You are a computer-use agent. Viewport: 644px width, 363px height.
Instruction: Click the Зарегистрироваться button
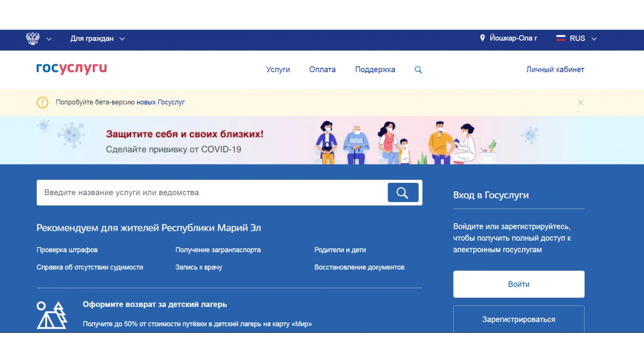click(519, 319)
